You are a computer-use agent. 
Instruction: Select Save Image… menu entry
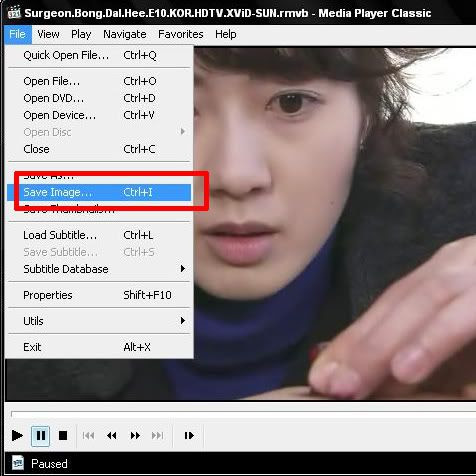point(99,192)
